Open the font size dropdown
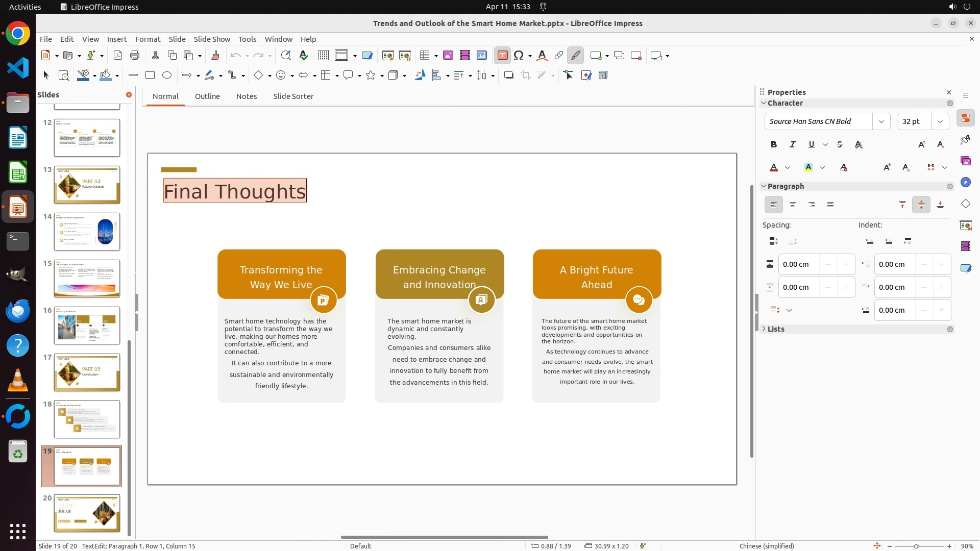Screen dimensions: 980x551 pos(940,121)
